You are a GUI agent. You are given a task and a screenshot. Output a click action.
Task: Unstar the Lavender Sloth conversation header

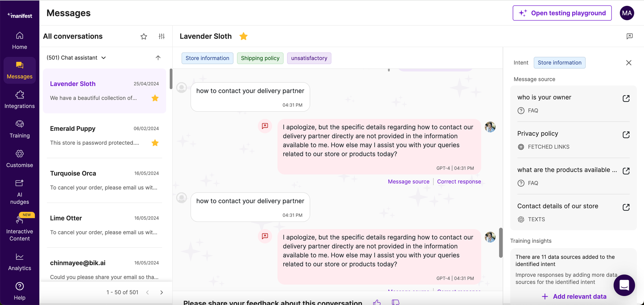click(x=243, y=36)
